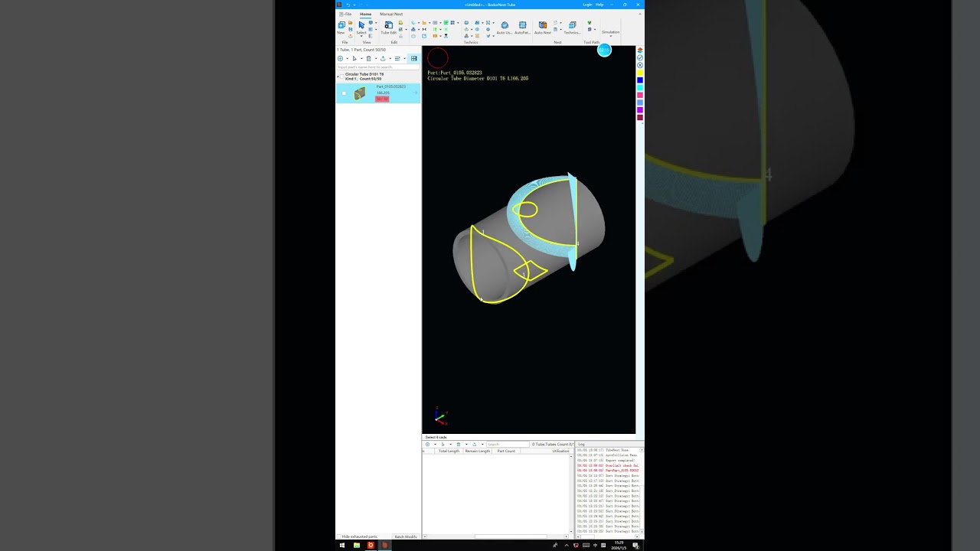Open dropdown next to bottom panel trash icon

coord(466,445)
